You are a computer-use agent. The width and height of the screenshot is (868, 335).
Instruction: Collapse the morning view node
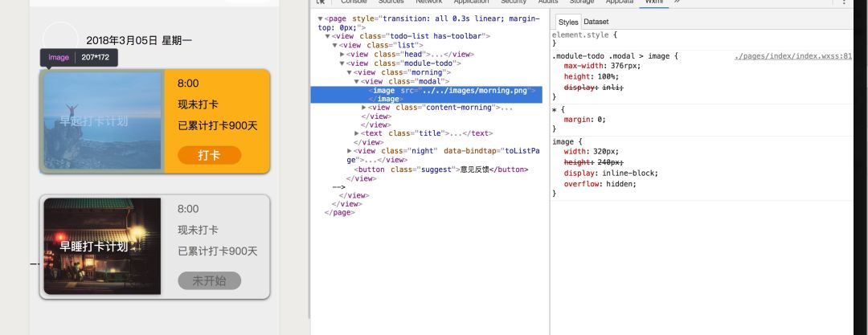coord(350,72)
